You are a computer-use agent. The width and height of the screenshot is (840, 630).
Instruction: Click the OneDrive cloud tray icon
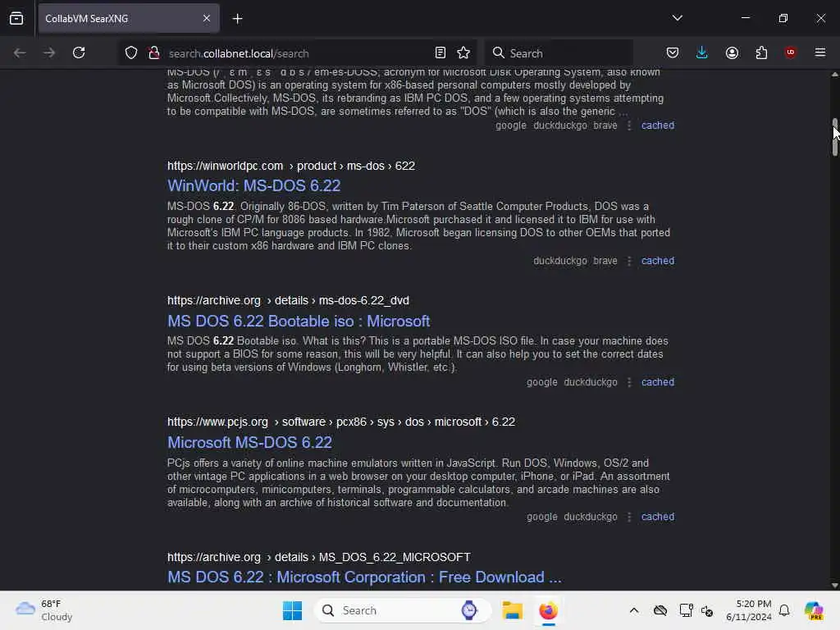[660, 610]
